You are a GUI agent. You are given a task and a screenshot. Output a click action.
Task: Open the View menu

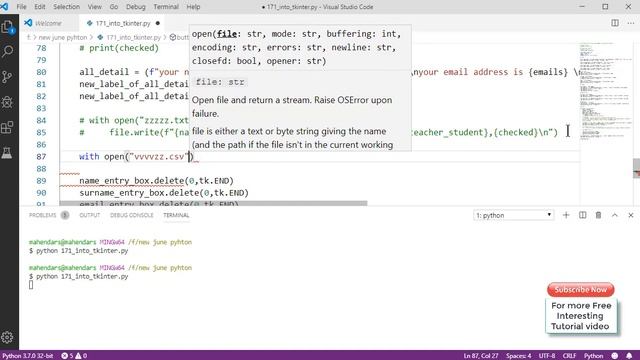94,7
